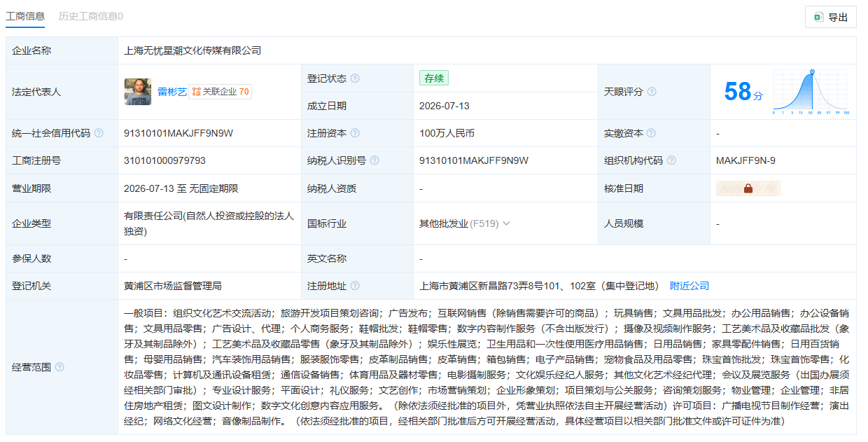The image size is (868, 442).
Task: Click help icon next to 实缴资本
Action: (x=652, y=133)
